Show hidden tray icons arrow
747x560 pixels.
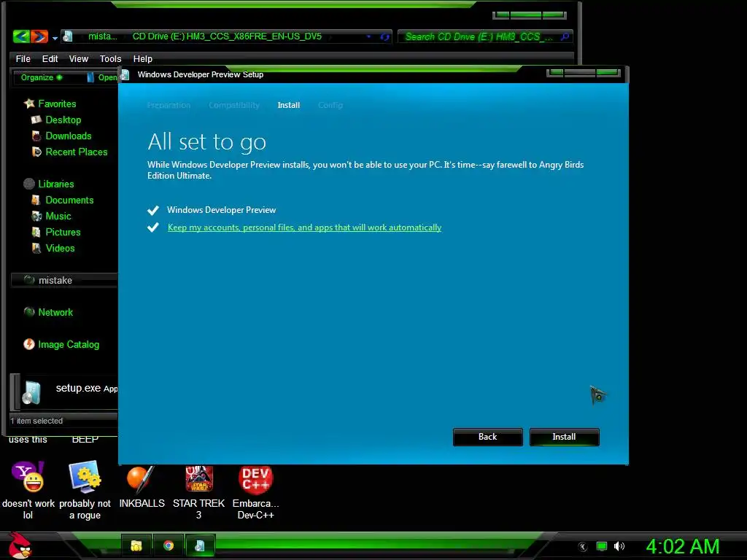(x=582, y=547)
